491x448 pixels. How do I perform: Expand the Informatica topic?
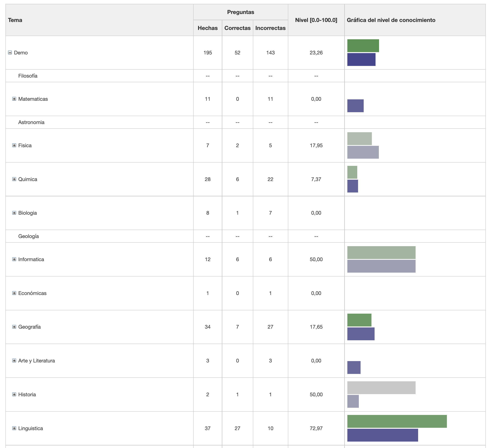tap(14, 259)
